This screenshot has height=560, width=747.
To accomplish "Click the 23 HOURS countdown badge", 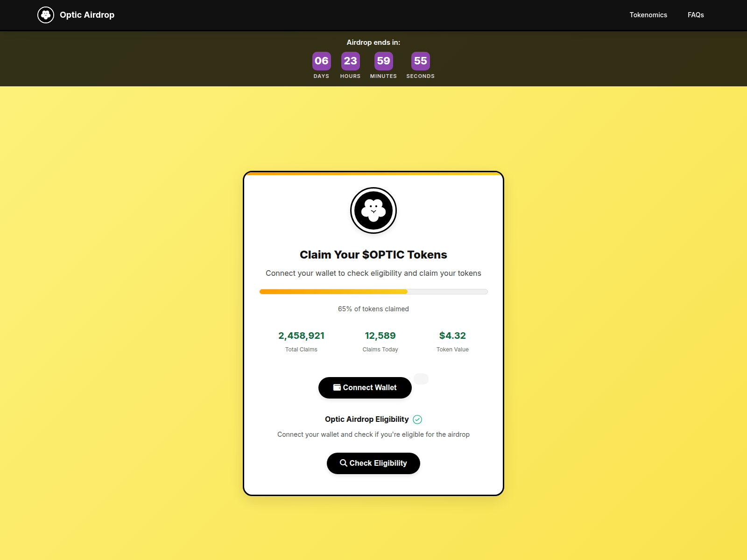I will tap(350, 61).
